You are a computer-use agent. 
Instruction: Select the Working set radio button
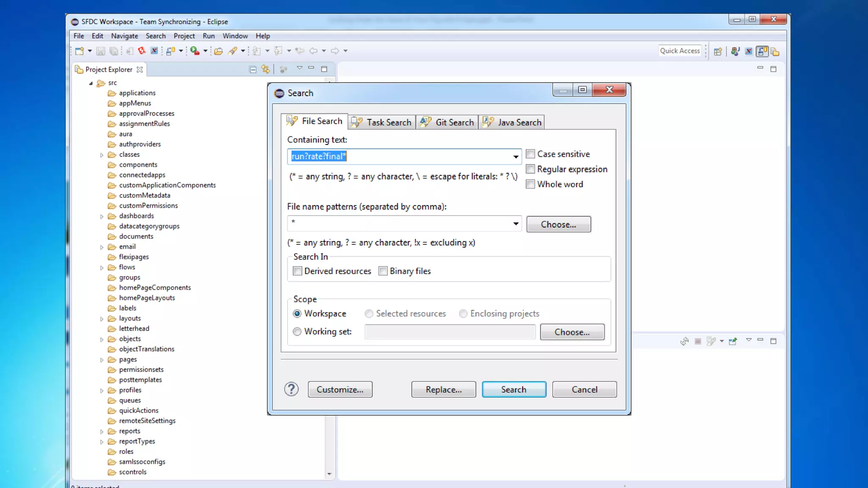[x=297, y=331]
